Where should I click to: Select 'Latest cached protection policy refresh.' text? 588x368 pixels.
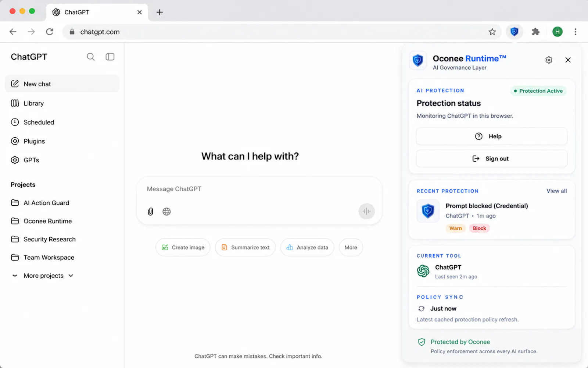[467, 319]
